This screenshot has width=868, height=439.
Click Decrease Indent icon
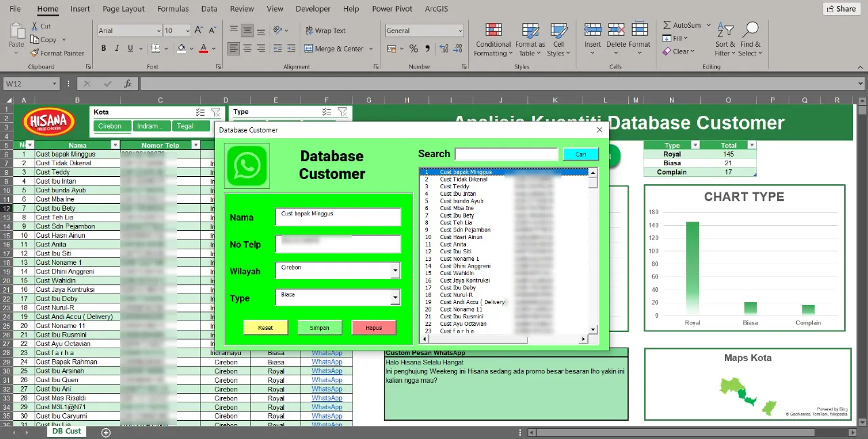click(279, 49)
